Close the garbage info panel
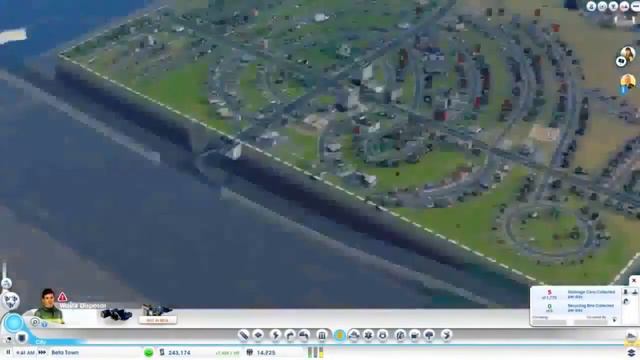 pyautogui.click(x=634, y=281)
